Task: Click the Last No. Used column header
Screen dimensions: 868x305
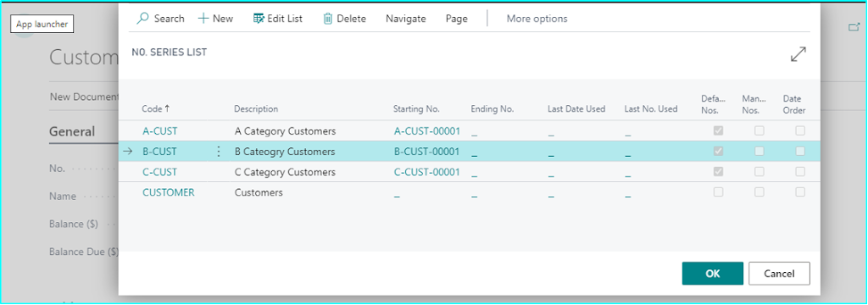Action: [x=650, y=109]
